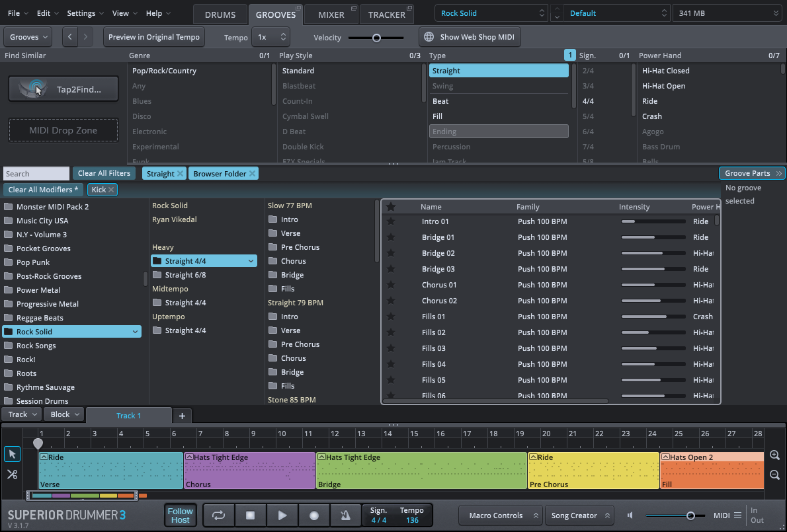787x532 pixels.
Task: Detach the Mixer tab window icon
Action: (x=353, y=8)
